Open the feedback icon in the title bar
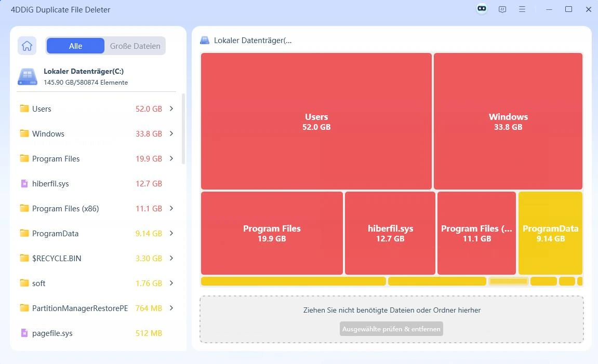 [502, 9]
